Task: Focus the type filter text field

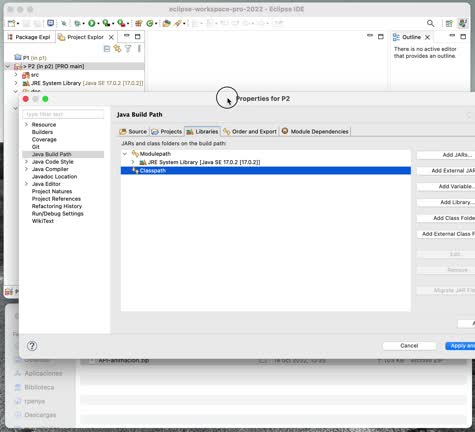Action: [63, 114]
